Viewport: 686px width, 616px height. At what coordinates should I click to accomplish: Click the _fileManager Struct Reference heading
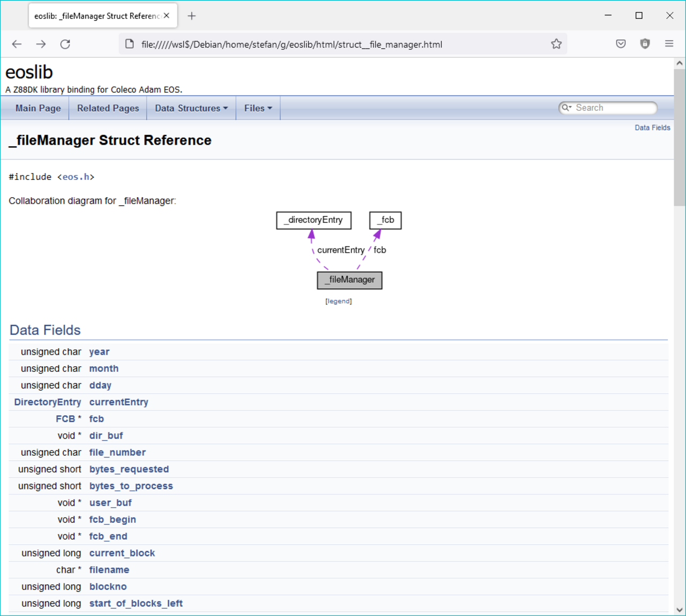[x=110, y=140]
